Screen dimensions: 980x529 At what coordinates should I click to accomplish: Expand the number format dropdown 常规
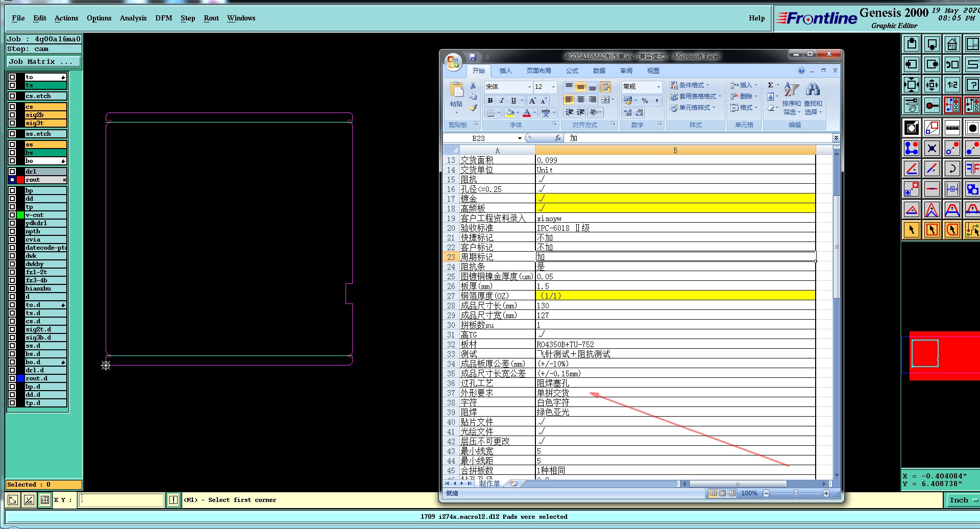point(658,87)
